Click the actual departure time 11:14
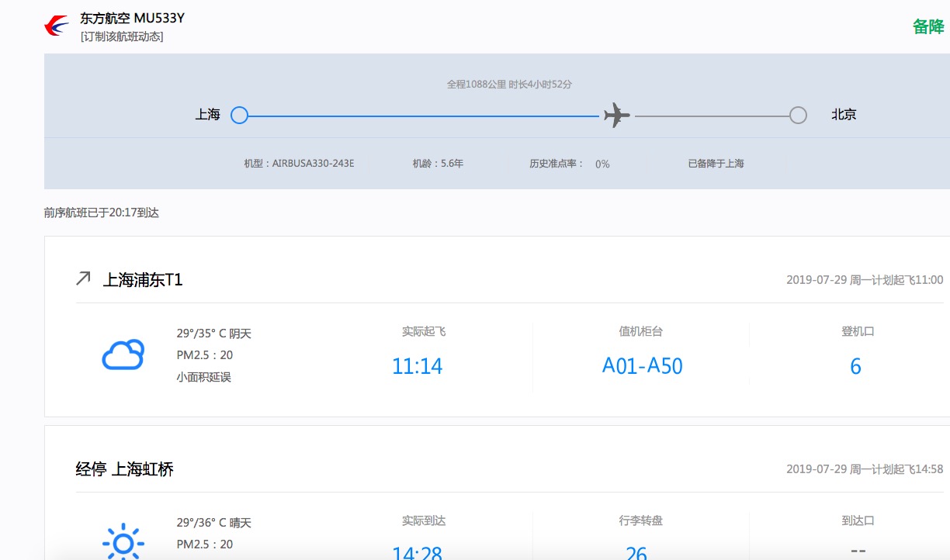 (x=418, y=366)
